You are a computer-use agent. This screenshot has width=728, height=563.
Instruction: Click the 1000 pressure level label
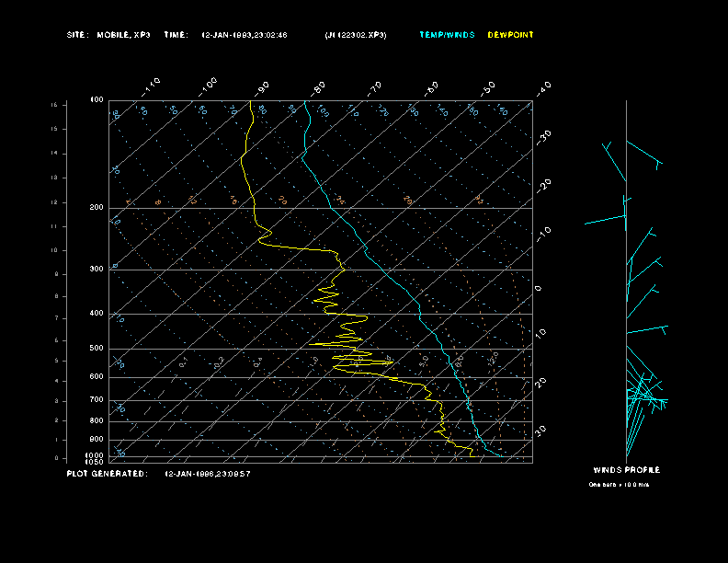(x=95, y=455)
